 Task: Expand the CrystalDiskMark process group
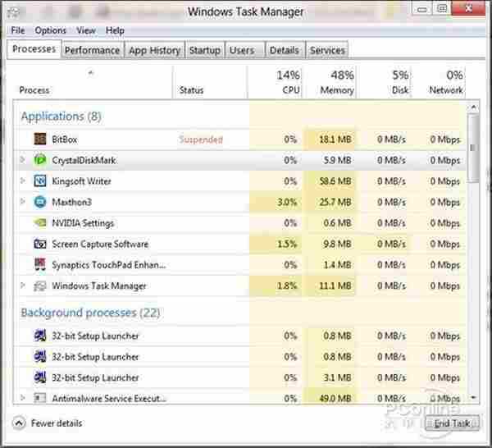(x=22, y=160)
